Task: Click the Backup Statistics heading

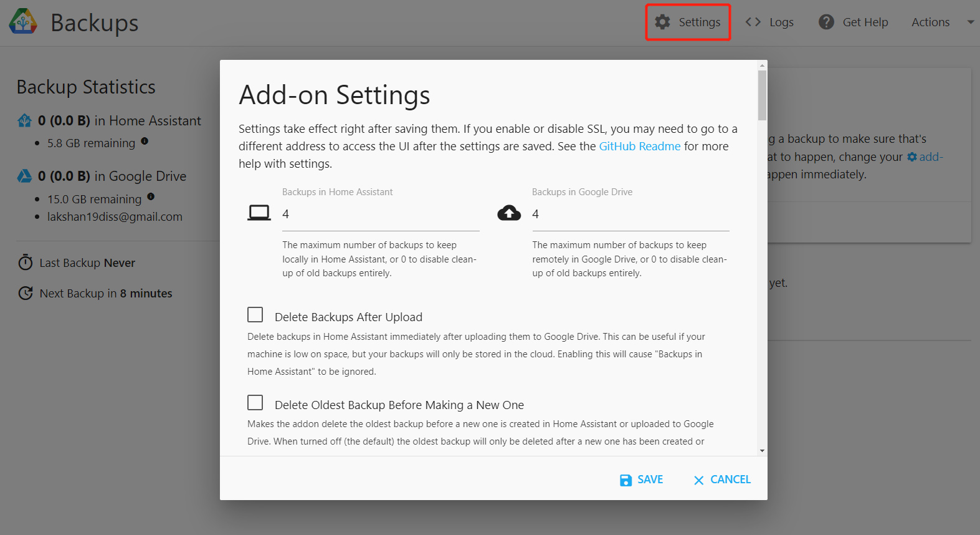Action: [x=86, y=87]
